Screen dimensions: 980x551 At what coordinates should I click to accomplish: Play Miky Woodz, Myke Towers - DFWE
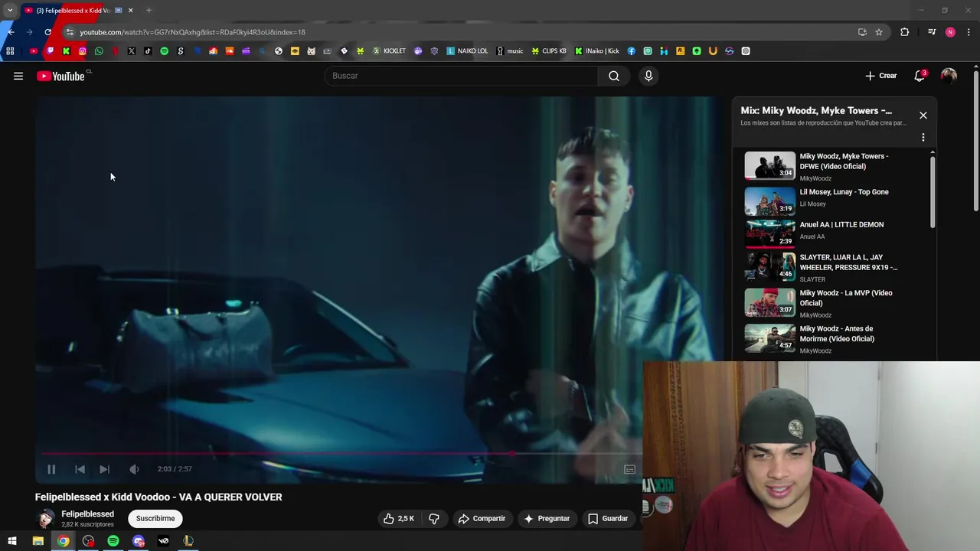tap(835, 166)
